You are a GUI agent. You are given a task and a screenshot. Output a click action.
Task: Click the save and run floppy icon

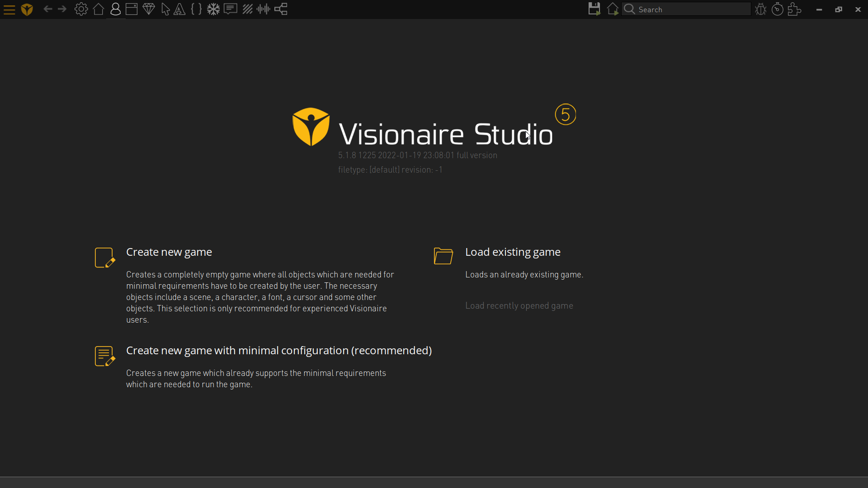tap(594, 9)
